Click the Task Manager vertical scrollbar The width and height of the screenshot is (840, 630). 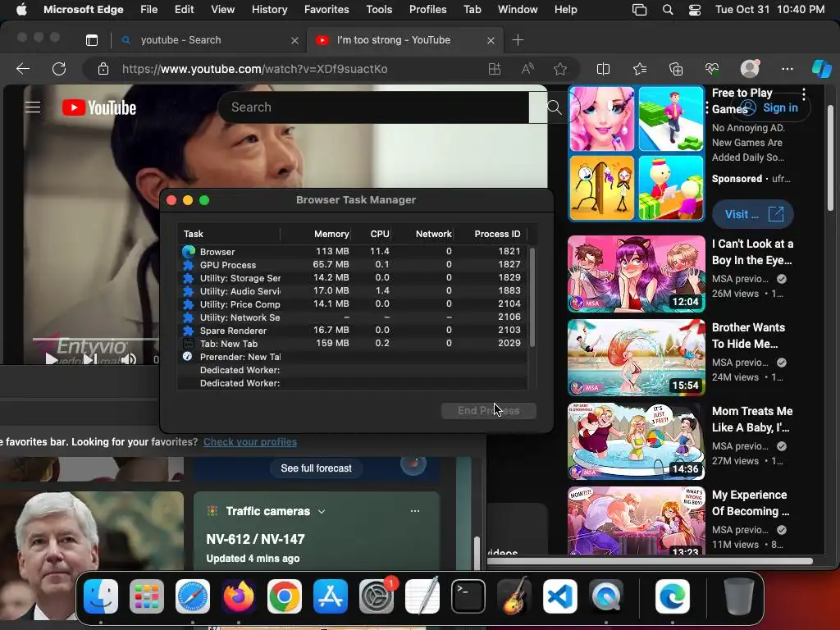tap(532, 297)
